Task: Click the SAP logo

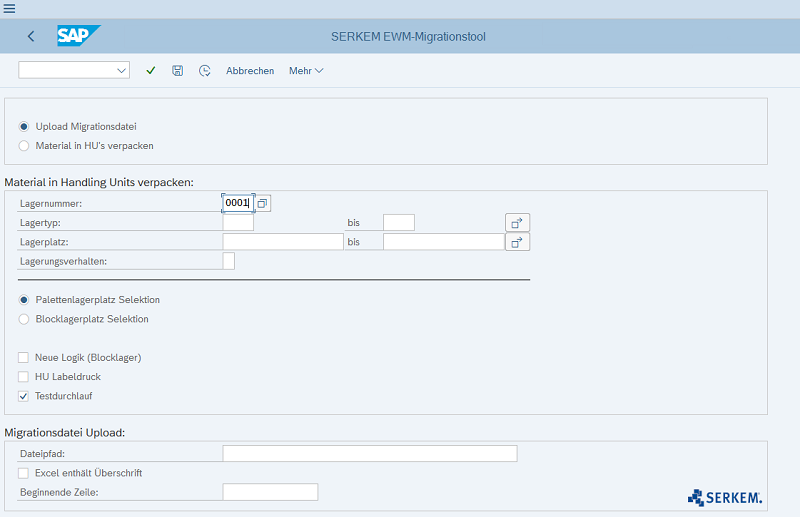Action: [x=79, y=36]
